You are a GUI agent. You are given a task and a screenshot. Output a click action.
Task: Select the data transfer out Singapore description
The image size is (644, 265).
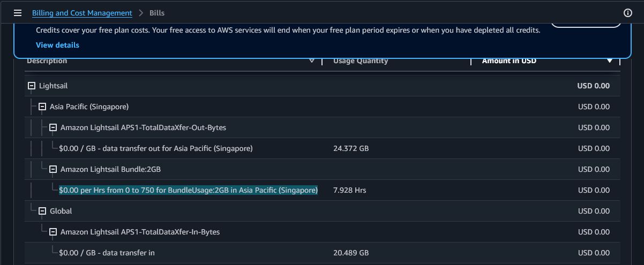(156, 148)
